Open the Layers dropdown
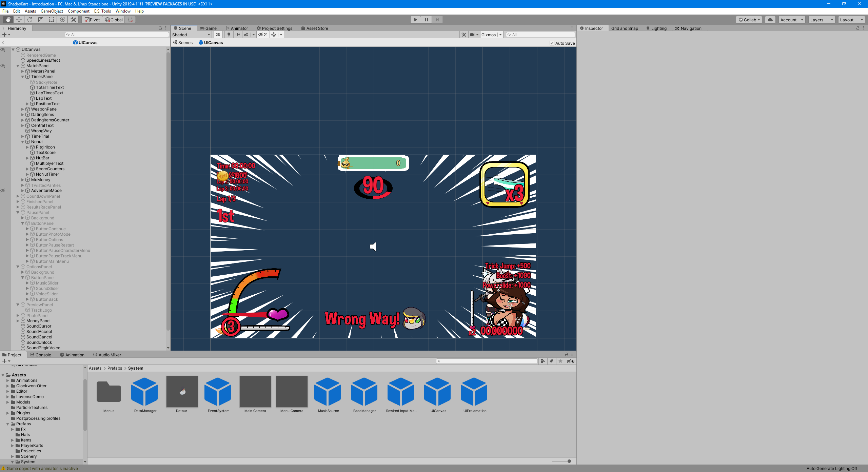The image size is (868, 472). coord(821,20)
